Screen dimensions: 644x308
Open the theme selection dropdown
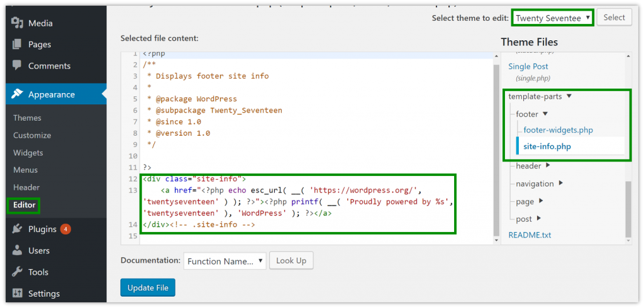coord(553,18)
